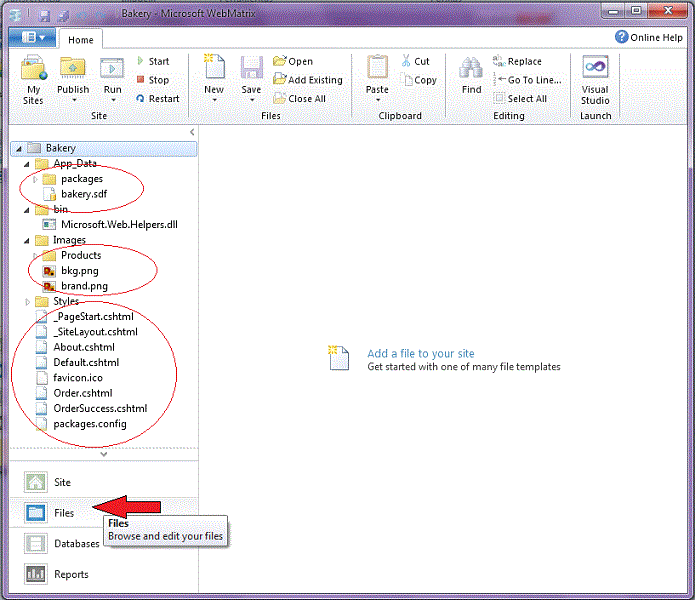Click Add Existing file
The image size is (695, 600).
click(308, 80)
